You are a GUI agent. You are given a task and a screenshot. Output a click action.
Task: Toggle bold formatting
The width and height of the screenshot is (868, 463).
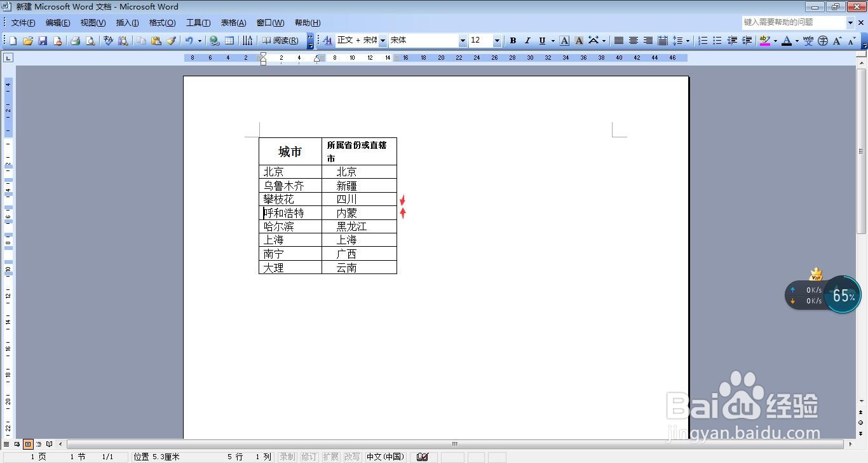513,41
